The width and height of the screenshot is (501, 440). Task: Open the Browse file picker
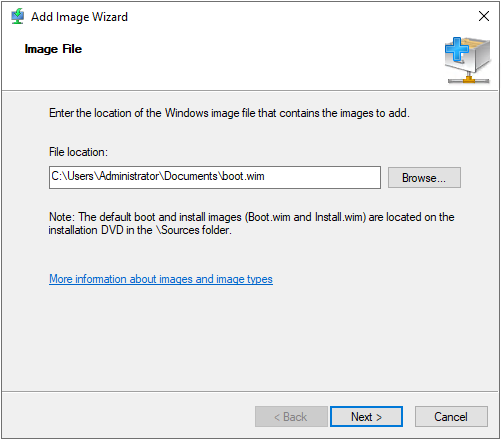click(x=424, y=178)
